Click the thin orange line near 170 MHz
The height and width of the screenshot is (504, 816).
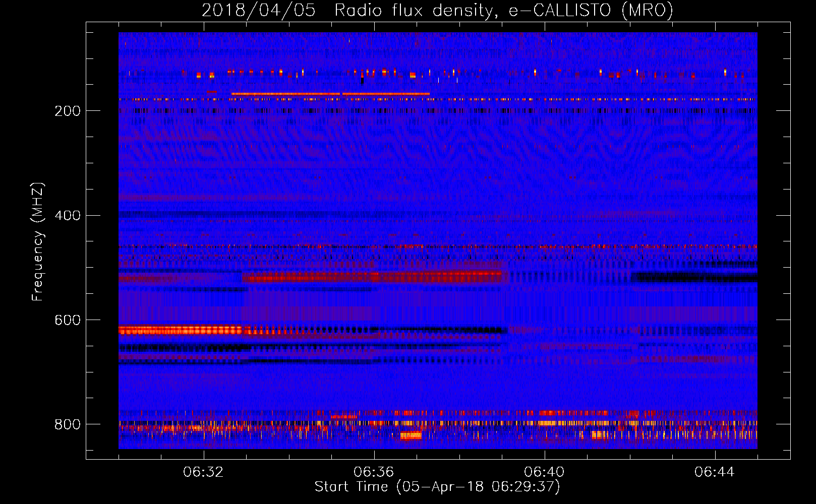point(330,94)
